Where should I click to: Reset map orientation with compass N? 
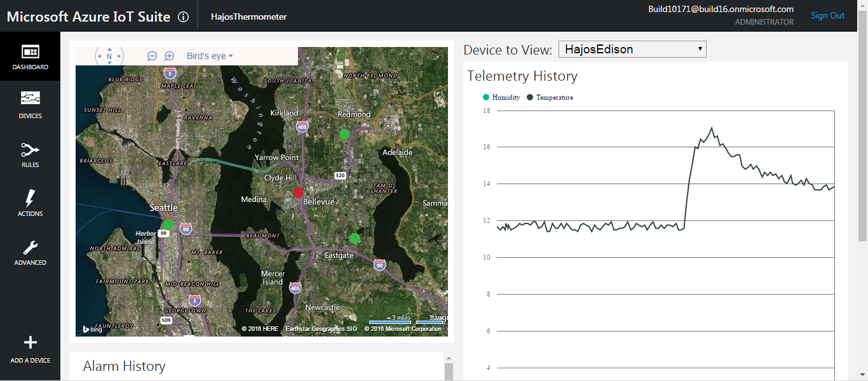(109, 57)
